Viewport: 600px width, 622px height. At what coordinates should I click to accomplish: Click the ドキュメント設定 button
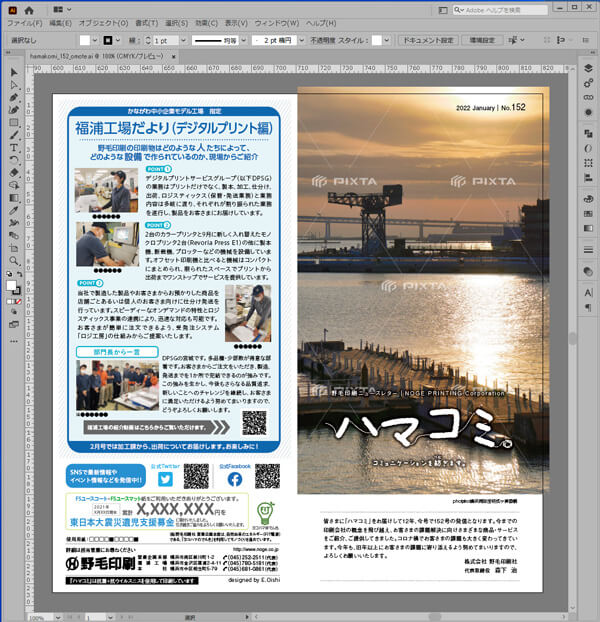tap(428, 40)
